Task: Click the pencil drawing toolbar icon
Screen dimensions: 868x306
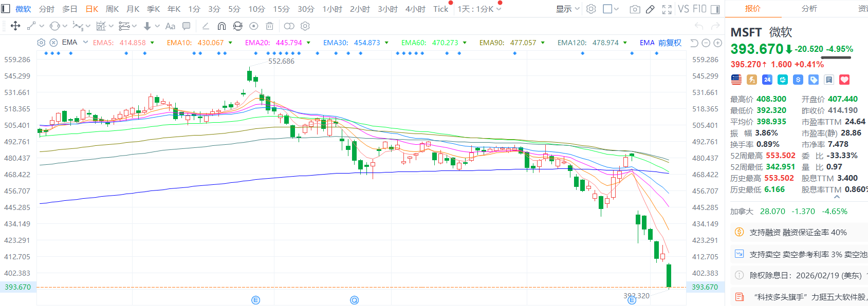Action: pyautogui.click(x=650, y=9)
